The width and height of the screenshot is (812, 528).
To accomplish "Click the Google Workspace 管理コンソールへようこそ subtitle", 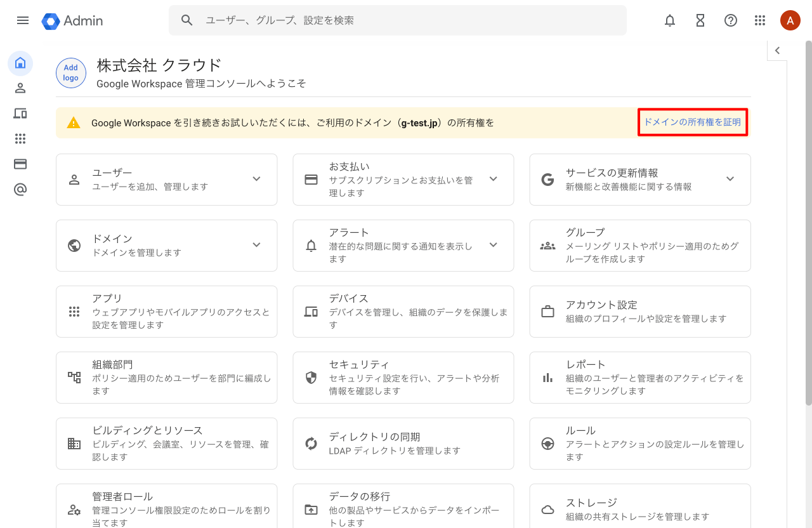I will (x=201, y=83).
